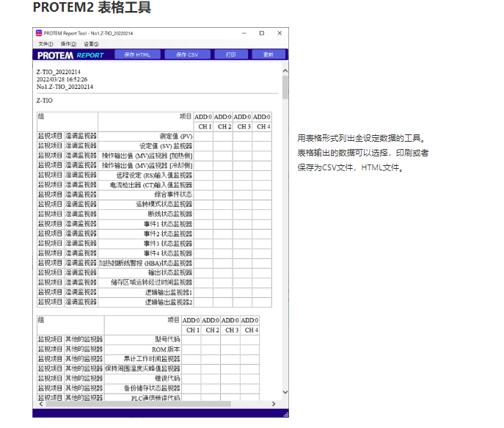Click the PROTEM Report Tool app icon
The height and width of the screenshot is (428, 504).
tap(39, 33)
